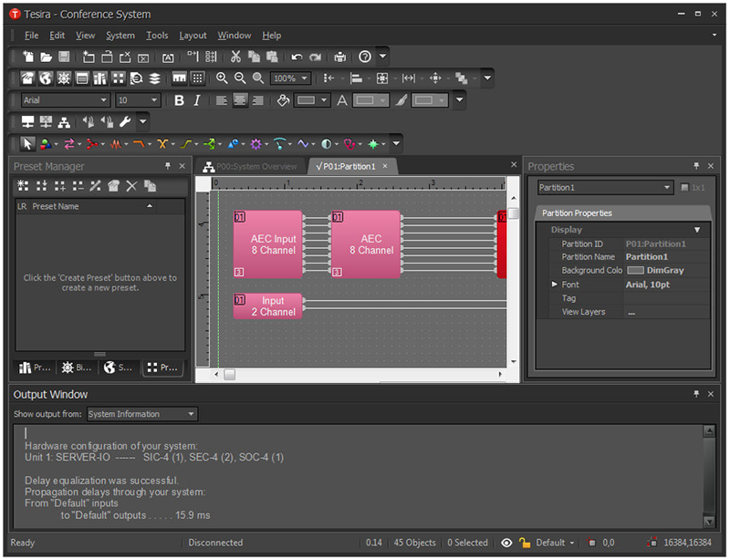Print using the printer icon

point(340,57)
